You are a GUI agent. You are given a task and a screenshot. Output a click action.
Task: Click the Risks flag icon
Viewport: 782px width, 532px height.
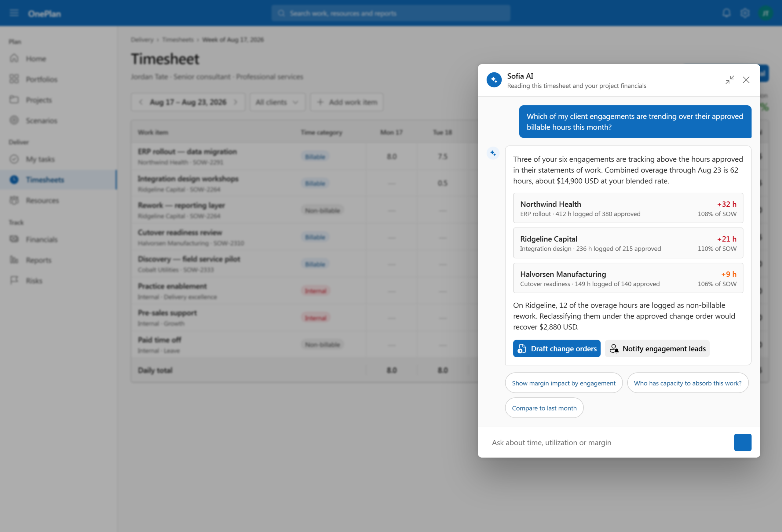point(14,280)
